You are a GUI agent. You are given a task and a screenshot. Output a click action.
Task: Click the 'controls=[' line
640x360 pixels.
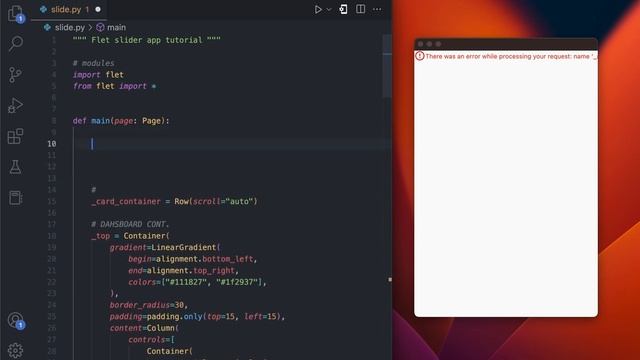(x=151, y=340)
